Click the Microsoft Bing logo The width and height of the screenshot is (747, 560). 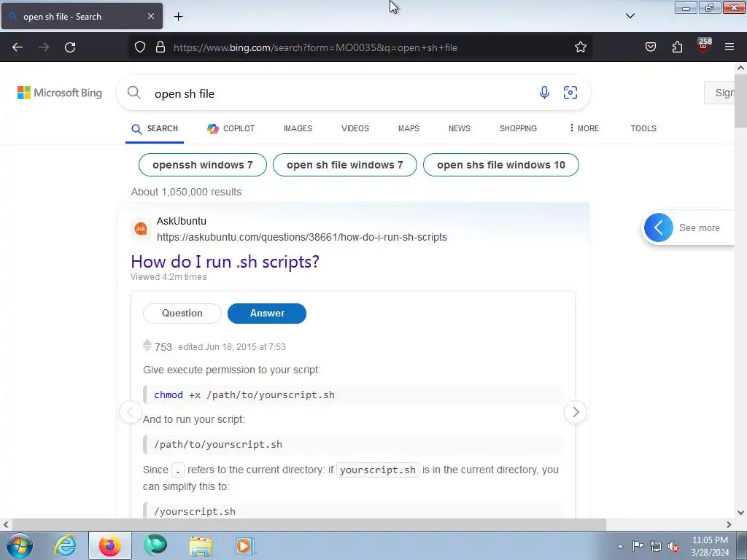[60, 93]
